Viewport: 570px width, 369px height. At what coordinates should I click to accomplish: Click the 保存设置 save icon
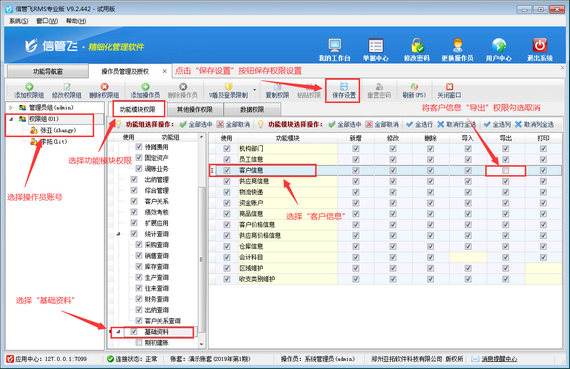click(344, 87)
